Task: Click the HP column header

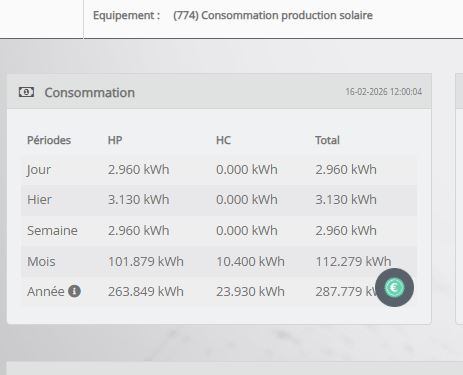Action: [115, 140]
